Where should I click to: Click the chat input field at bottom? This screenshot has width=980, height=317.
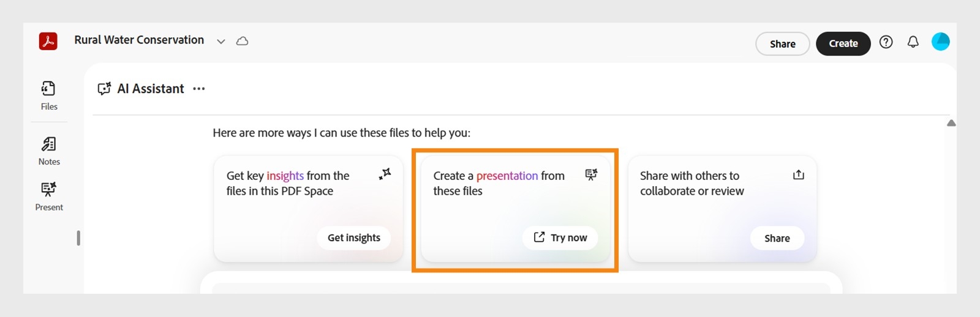pos(521,286)
